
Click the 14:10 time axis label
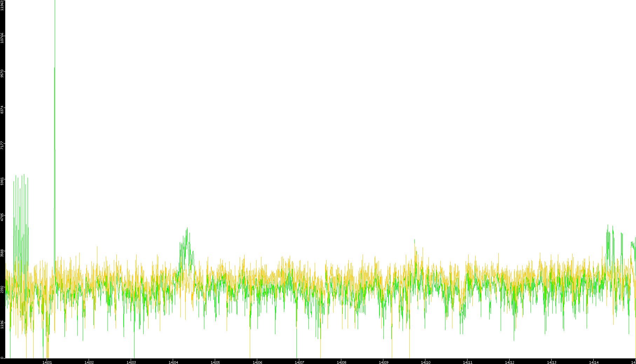pyautogui.click(x=425, y=362)
